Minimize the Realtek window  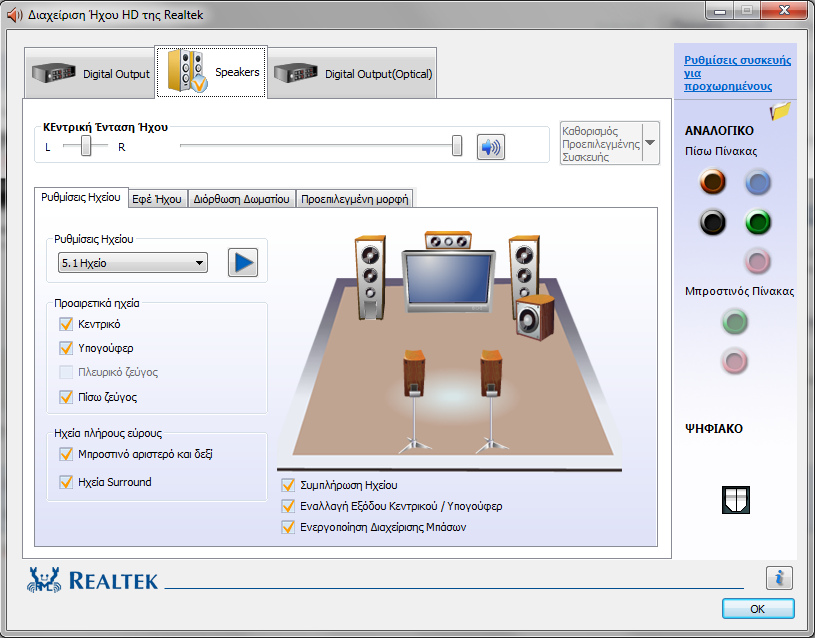click(x=720, y=11)
